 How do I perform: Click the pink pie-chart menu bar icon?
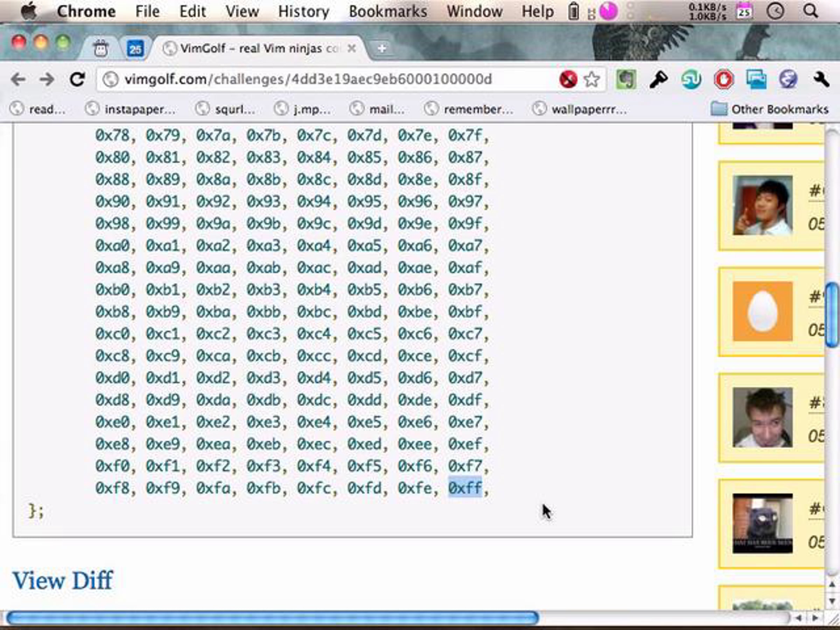(x=608, y=11)
